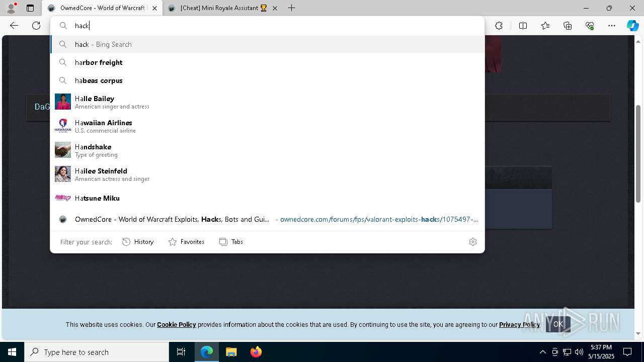Open the notification center icon
Image resolution: width=644 pixels, height=362 pixels.
click(627, 352)
